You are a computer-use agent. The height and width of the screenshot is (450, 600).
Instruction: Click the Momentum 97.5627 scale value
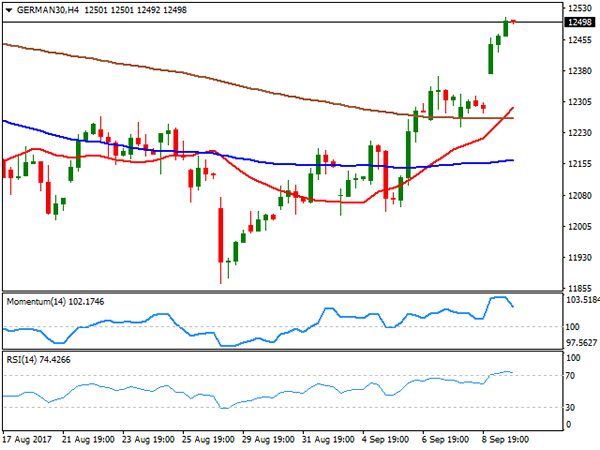582,343
